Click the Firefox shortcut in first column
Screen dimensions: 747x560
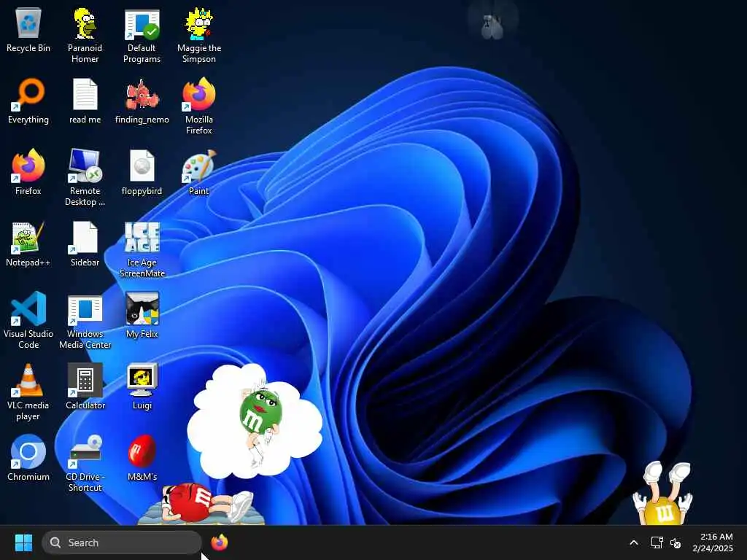pyautogui.click(x=28, y=172)
